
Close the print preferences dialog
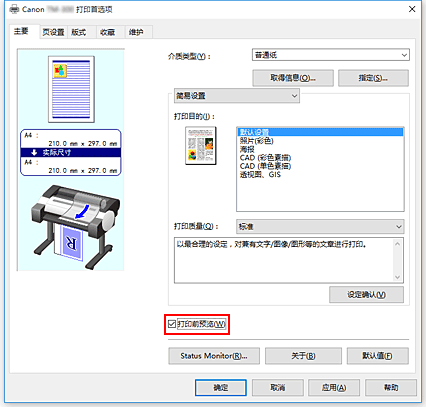[x=412, y=9]
